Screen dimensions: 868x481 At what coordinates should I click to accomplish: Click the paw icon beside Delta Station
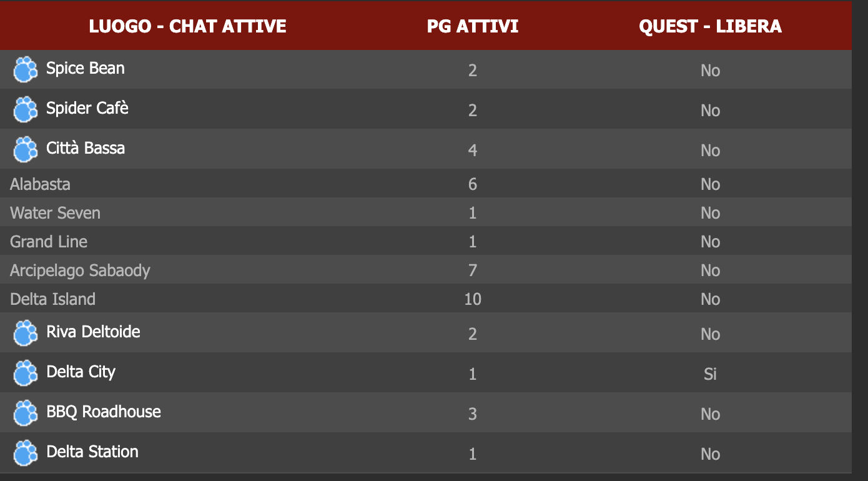tap(26, 453)
